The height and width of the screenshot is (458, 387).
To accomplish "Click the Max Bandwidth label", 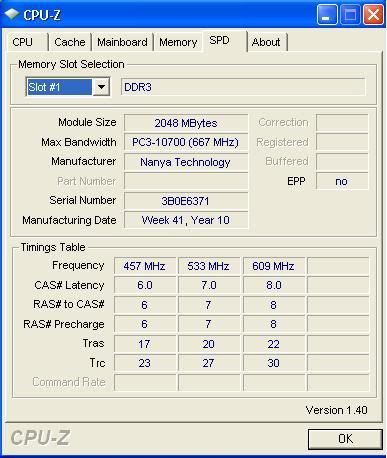I will (79, 142).
